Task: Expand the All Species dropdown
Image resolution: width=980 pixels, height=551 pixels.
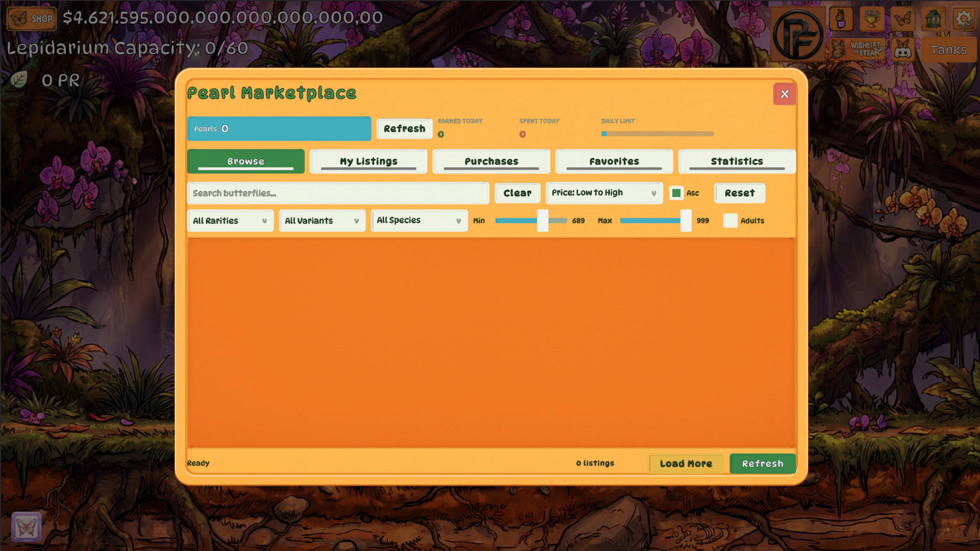Action: (x=419, y=220)
